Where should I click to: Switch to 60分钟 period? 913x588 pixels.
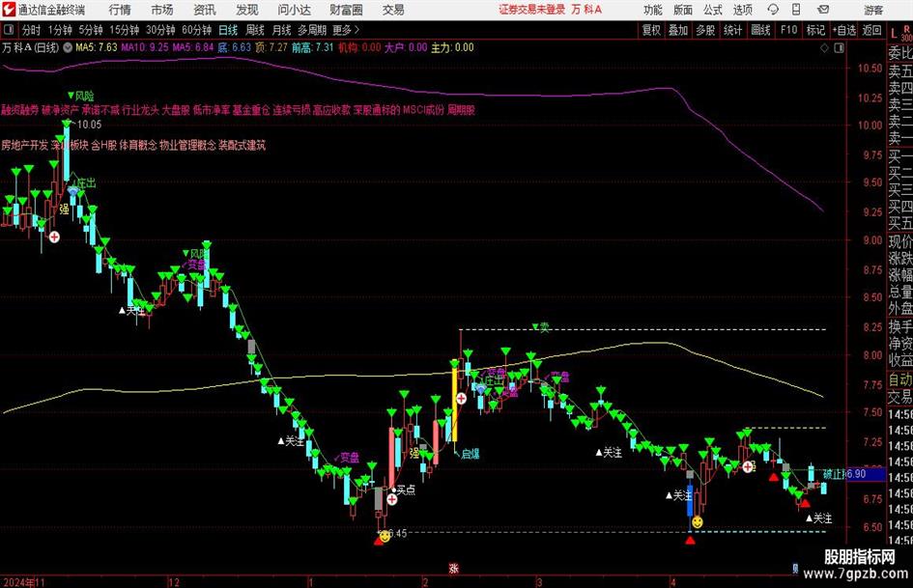tap(196, 30)
